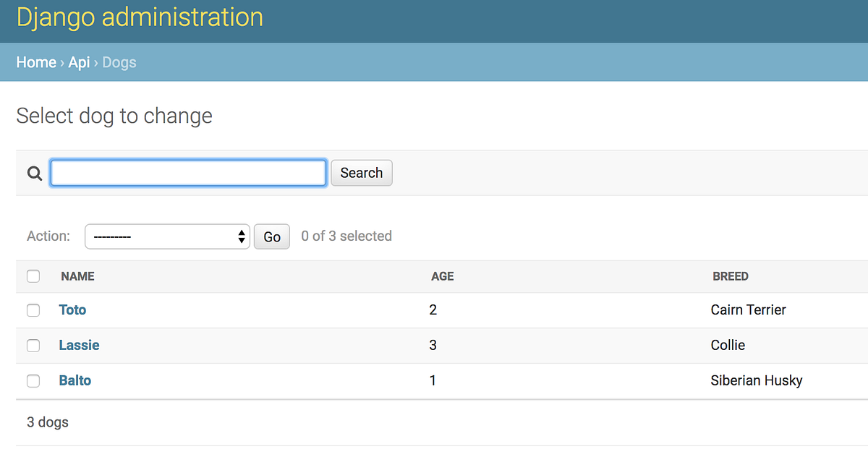868x457 pixels.
Task: Check the checkbox next to Lassie
Action: coord(33,345)
